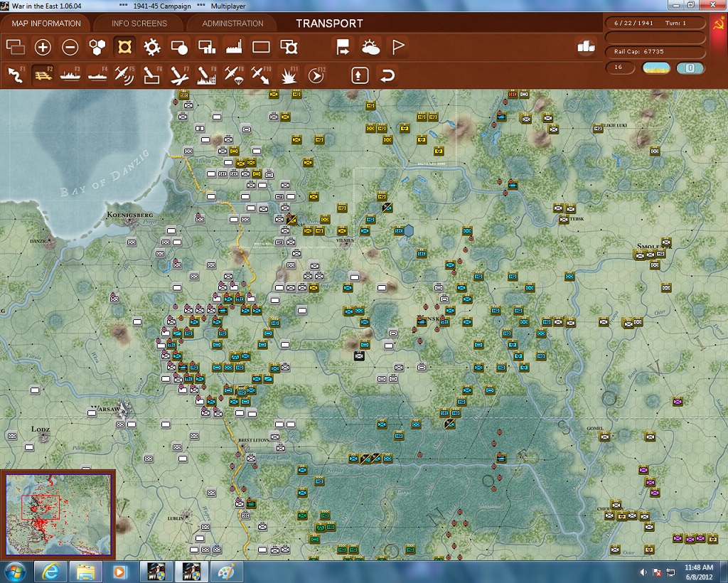Screen dimensions: 728x583
Task: Click the Vilnius city label
Action: coord(345,240)
